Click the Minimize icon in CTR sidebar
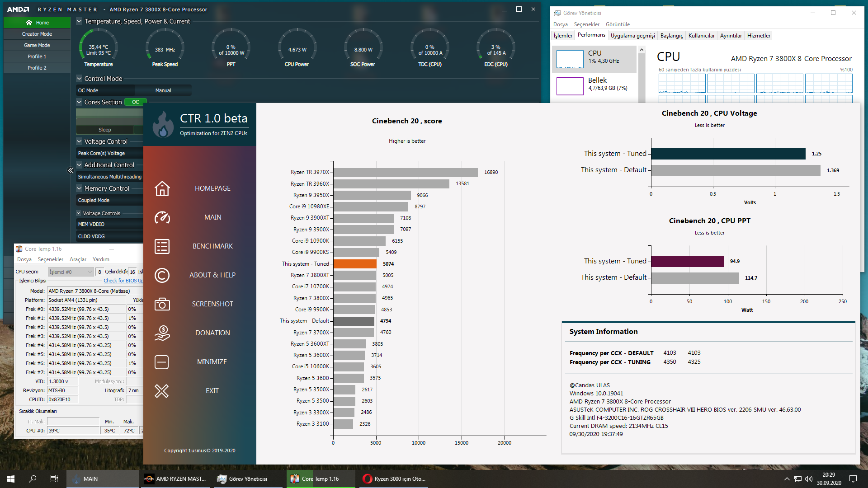 [x=162, y=362]
